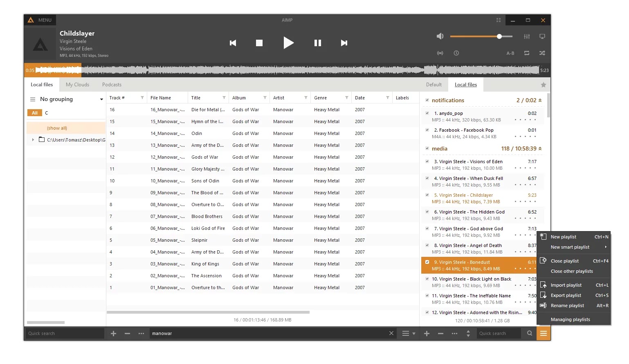Open library view options menu dropdown

(x=409, y=334)
